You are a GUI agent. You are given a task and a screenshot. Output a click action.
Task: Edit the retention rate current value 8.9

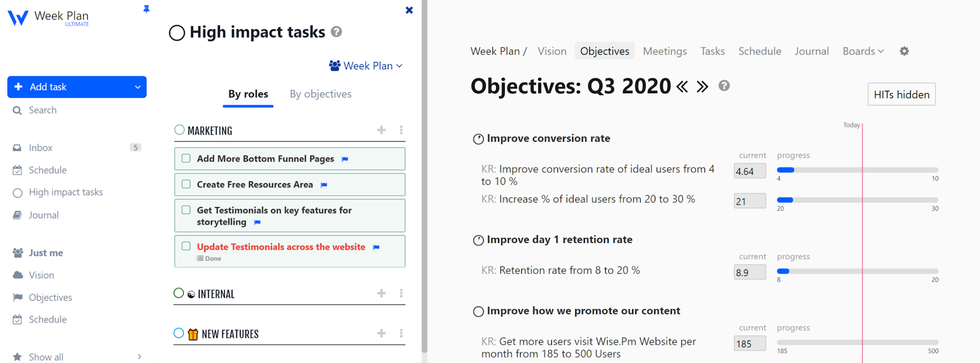tap(749, 271)
